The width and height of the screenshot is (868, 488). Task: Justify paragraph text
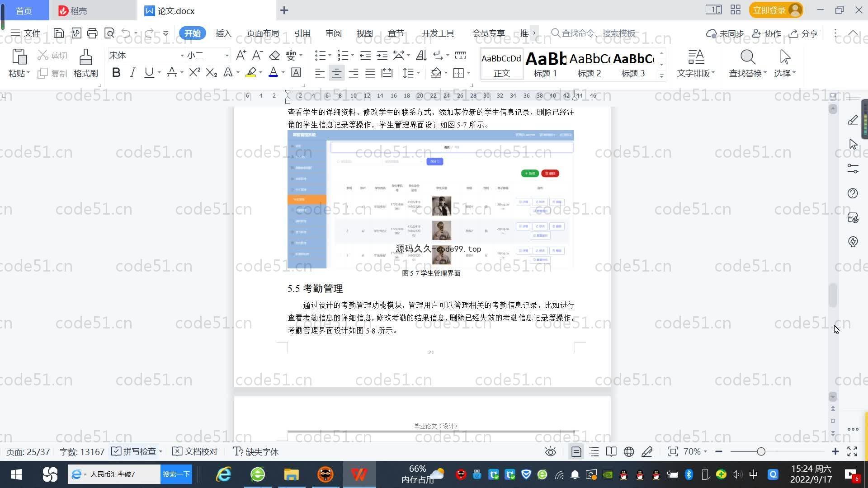370,73
